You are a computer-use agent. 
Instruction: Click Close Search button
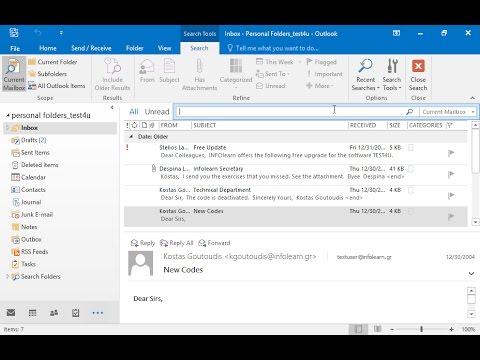(418, 74)
